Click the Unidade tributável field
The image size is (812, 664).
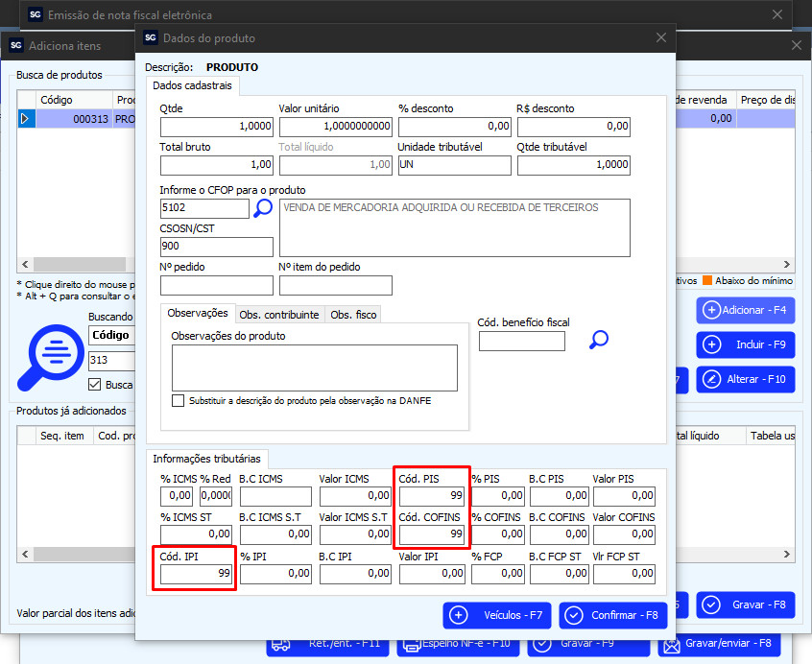pyautogui.click(x=455, y=165)
